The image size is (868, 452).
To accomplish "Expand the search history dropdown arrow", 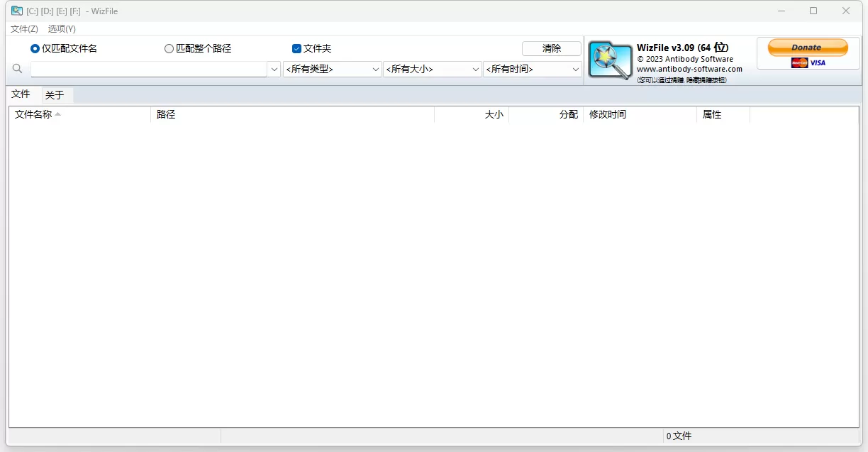I will click(274, 69).
